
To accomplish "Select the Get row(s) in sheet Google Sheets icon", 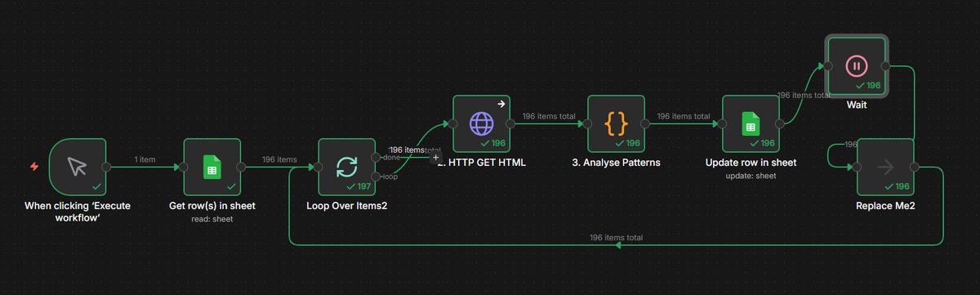I will point(212,167).
